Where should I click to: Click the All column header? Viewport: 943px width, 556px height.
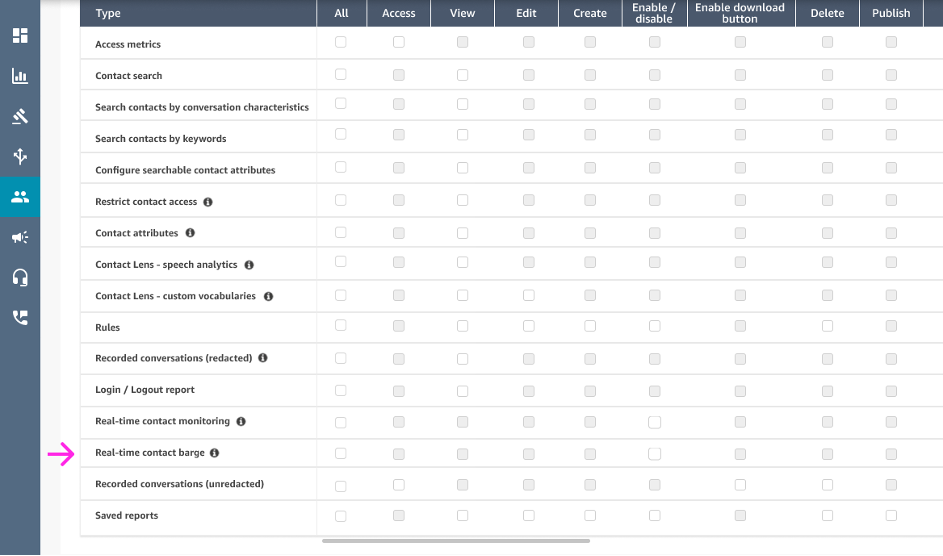(341, 13)
